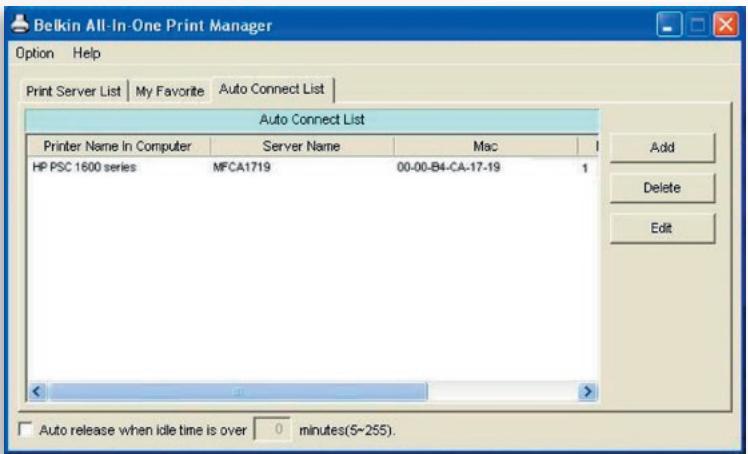Switch to the Print Server List tab
Viewport: 748px width, 454px height.
73,91
